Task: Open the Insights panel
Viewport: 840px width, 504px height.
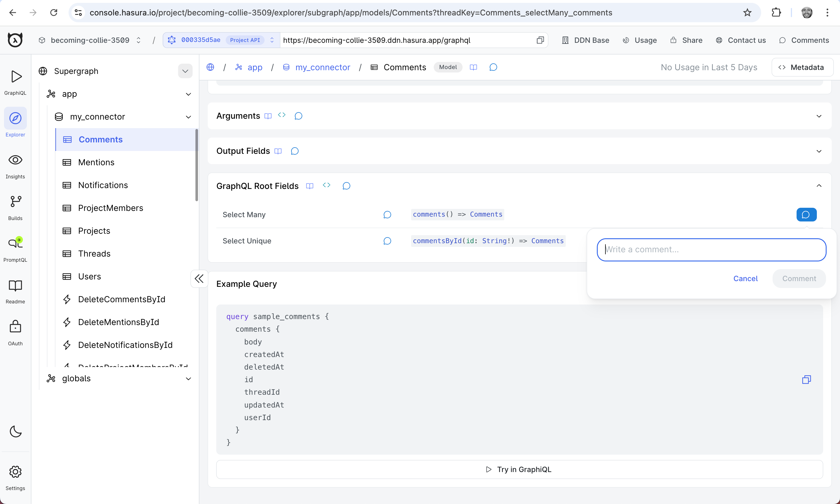Action: [x=15, y=166]
